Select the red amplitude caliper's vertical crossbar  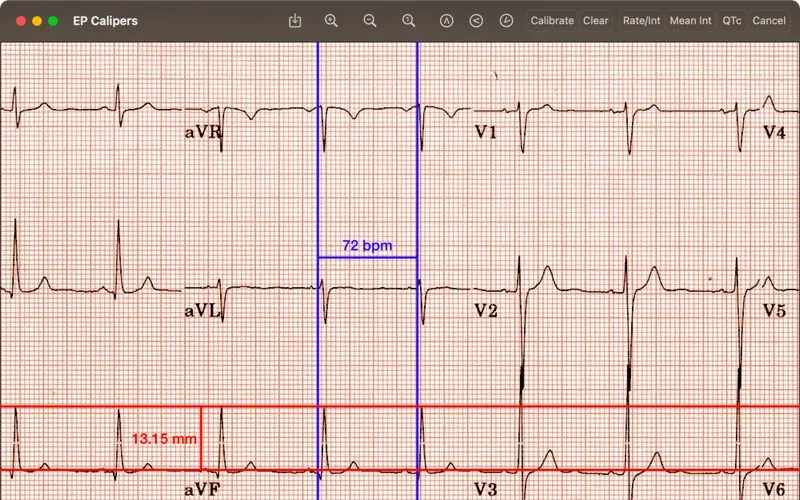(x=201, y=438)
